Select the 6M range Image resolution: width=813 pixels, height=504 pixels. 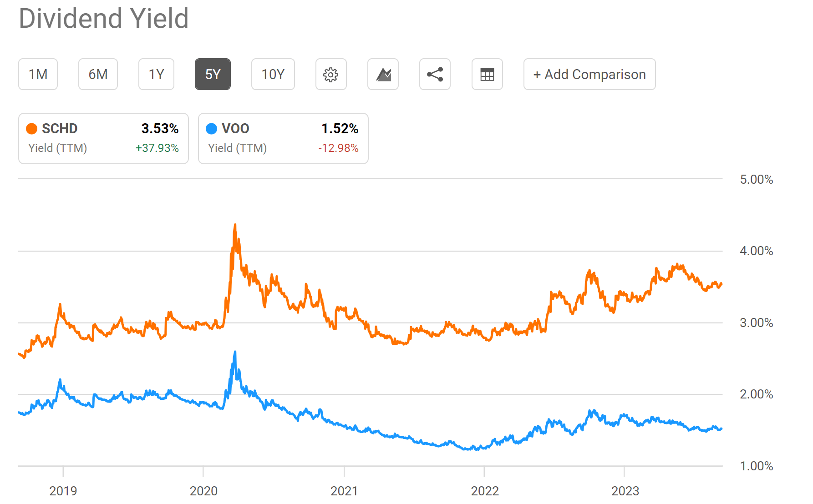98,74
